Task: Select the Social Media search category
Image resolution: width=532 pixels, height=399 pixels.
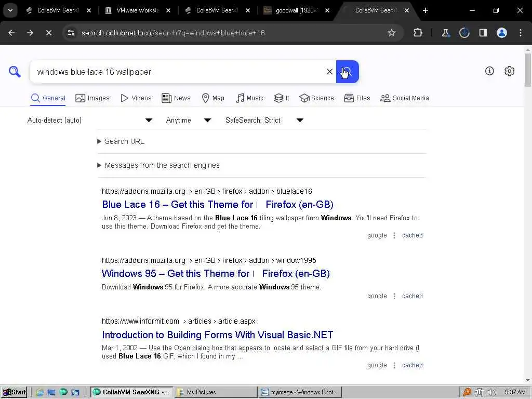Action: click(x=404, y=98)
